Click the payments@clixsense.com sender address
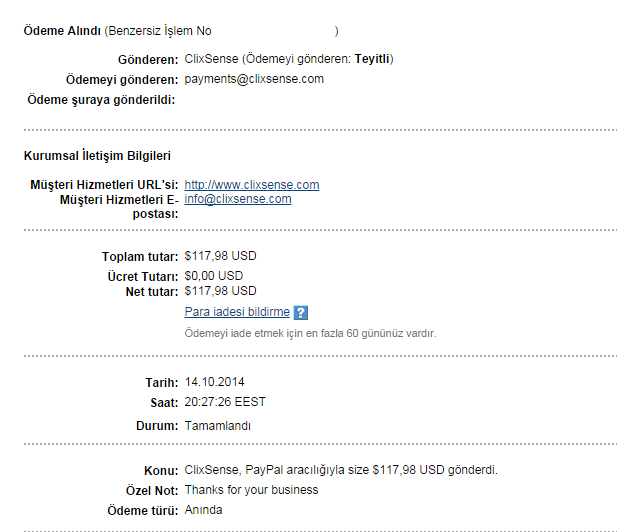 click(x=254, y=79)
